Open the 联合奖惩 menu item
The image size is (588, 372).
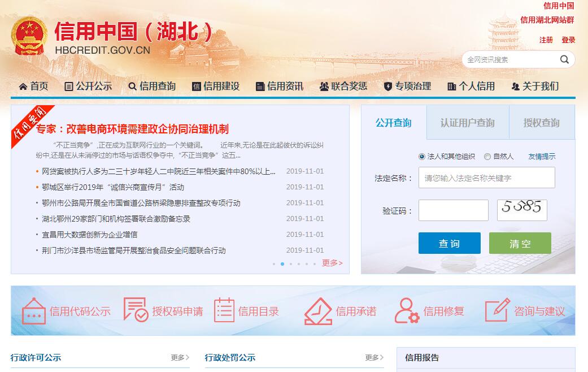point(343,86)
